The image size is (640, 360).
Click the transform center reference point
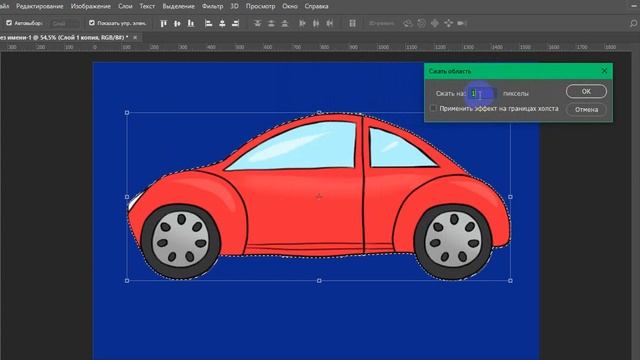[319, 197]
